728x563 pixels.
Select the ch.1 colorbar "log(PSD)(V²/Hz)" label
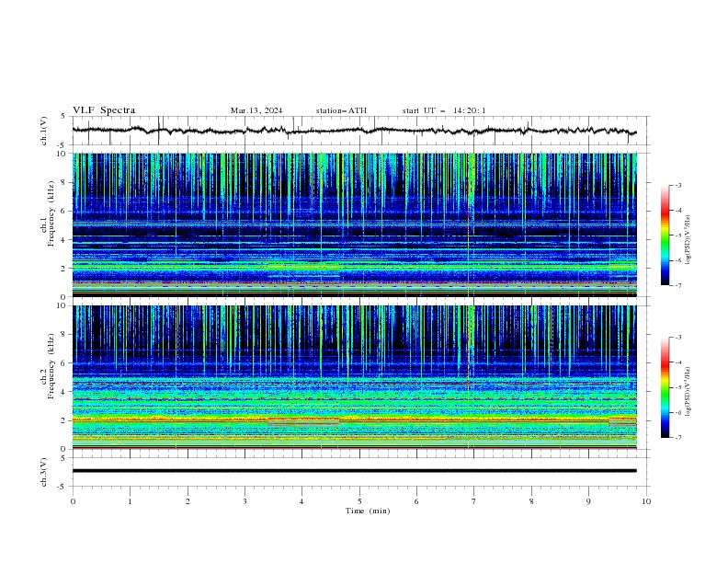click(688, 240)
